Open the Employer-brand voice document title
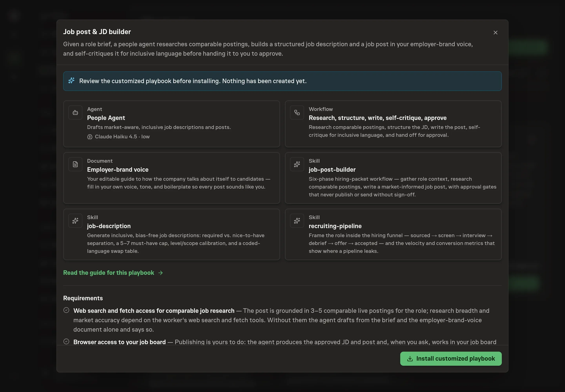This screenshot has width=565, height=392. [118, 170]
